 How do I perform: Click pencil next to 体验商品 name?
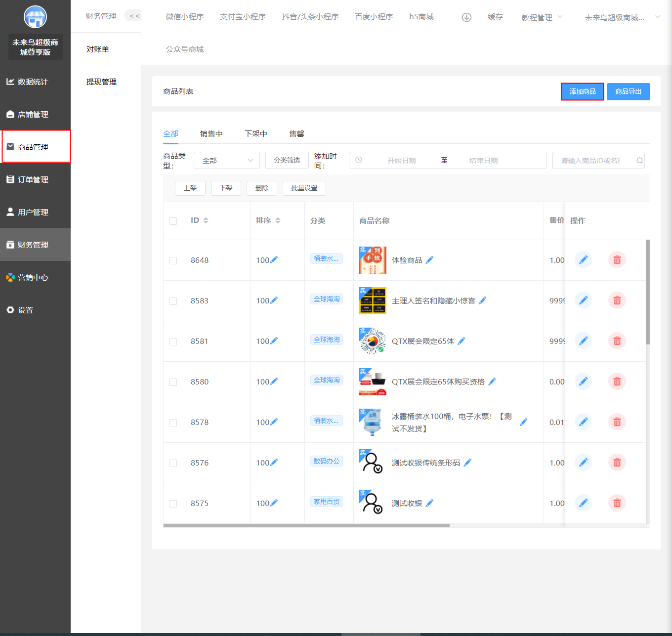[x=429, y=260]
